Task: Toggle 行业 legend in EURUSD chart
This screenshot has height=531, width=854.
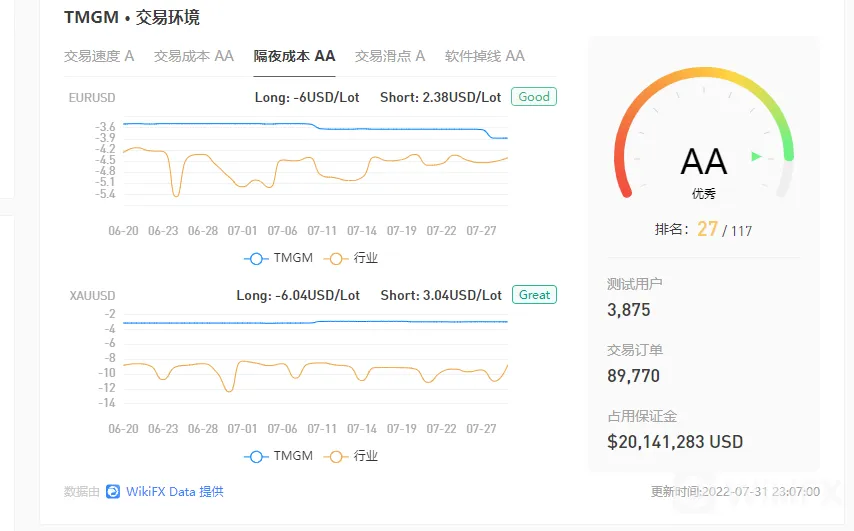Action: [x=351, y=258]
